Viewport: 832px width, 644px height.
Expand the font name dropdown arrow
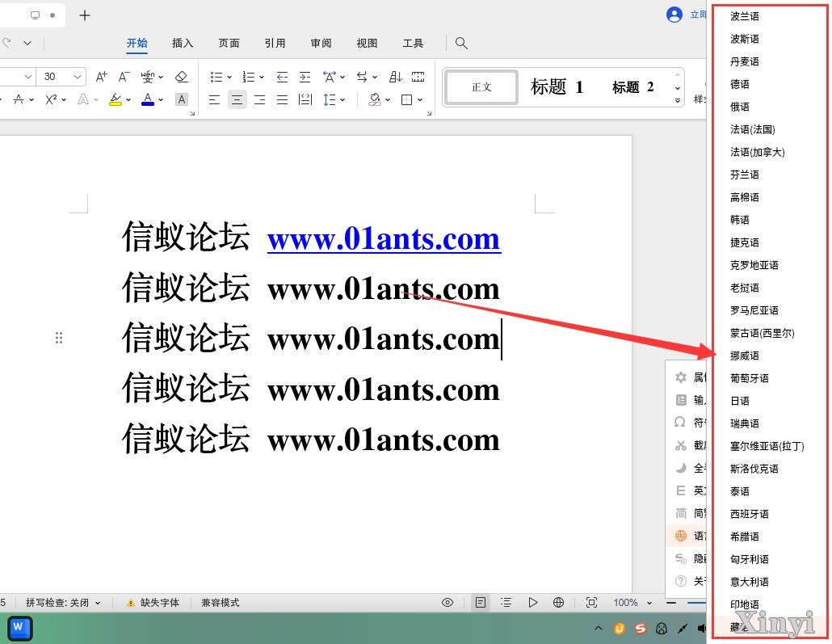point(28,77)
